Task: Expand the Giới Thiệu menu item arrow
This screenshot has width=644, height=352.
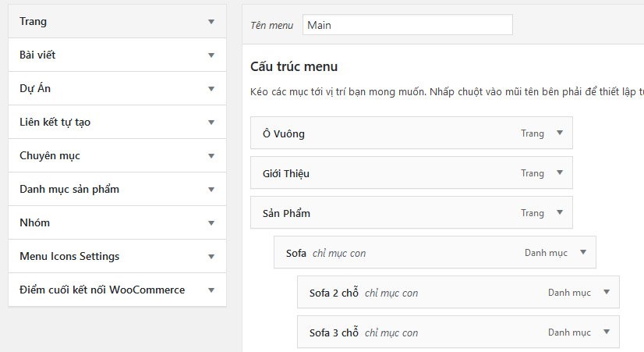Action: point(559,173)
